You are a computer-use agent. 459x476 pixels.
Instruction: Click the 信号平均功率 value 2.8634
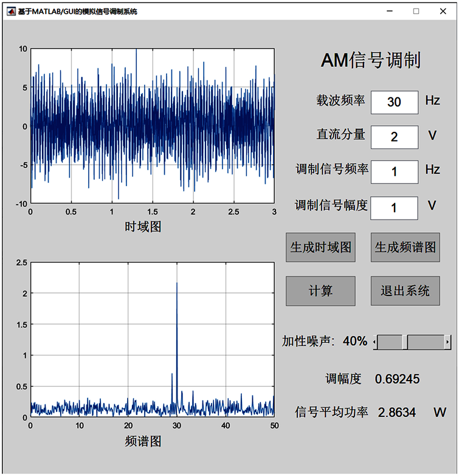point(397,413)
